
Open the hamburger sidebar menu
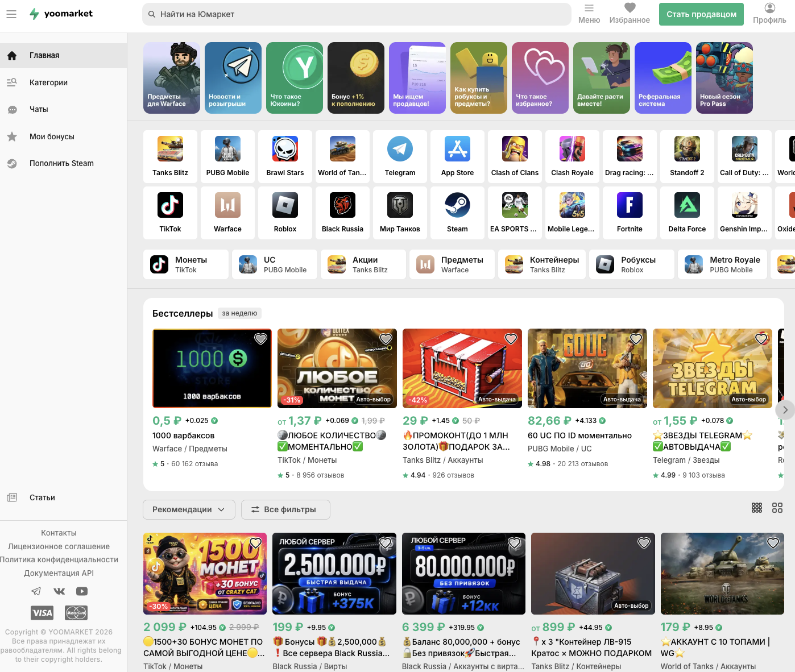[11, 14]
